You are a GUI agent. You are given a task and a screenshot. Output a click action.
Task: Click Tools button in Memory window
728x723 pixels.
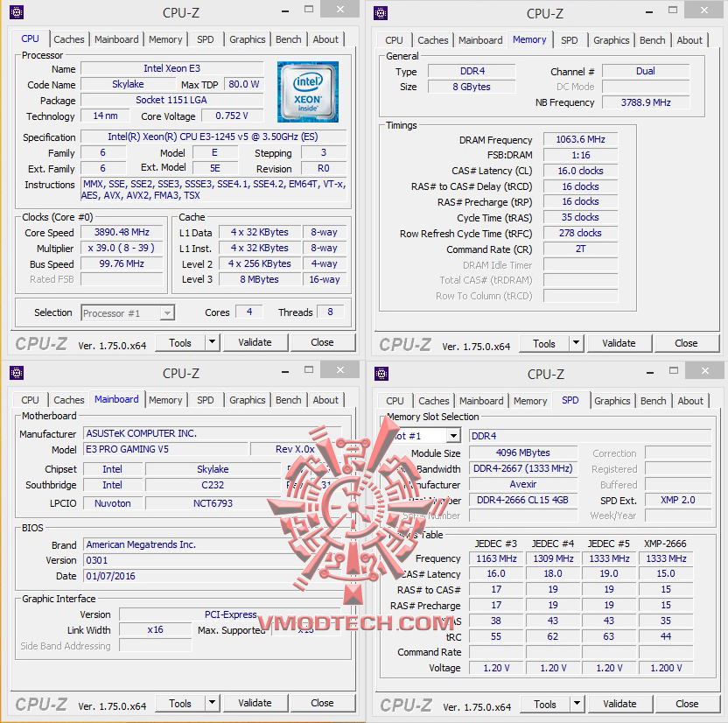[x=544, y=344]
